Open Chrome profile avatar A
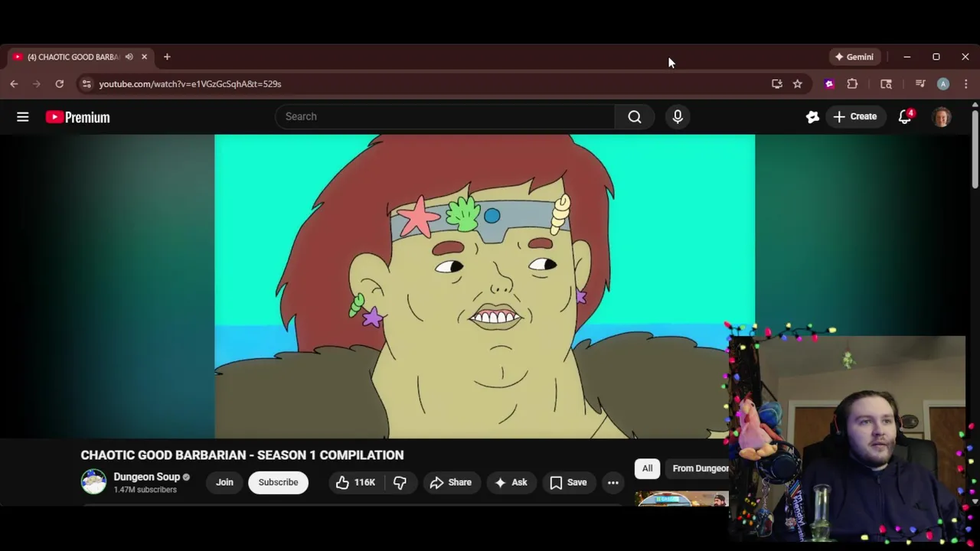Screen dimensions: 980x551 pos(943,84)
